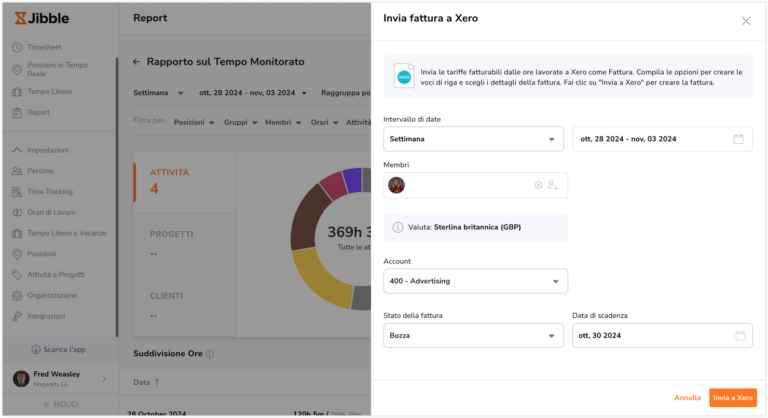
Task: Open Report in the sidebar
Action: click(39, 113)
